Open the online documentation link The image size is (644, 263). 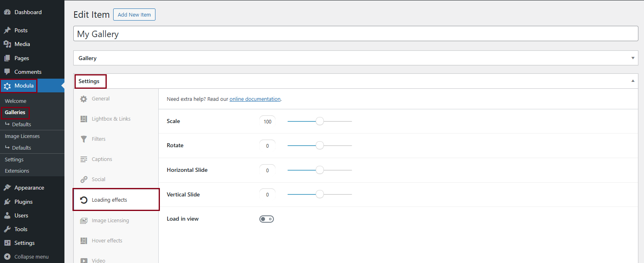(x=255, y=99)
